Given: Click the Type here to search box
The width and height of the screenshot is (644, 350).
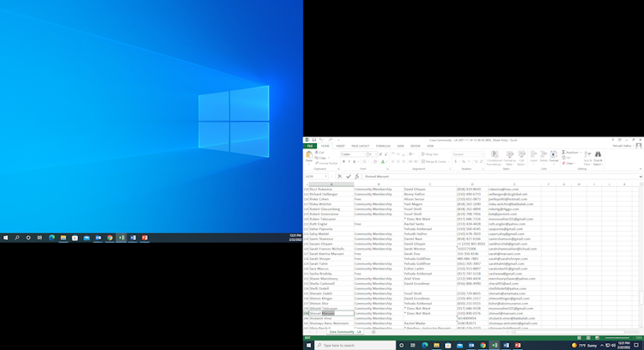Looking at the screenshot, I should pos(355,346).
